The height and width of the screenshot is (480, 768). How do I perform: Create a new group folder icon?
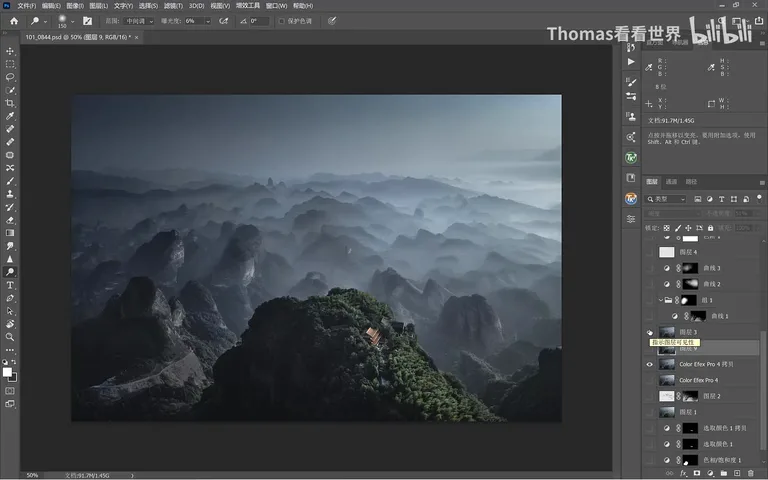click(723, 473)
